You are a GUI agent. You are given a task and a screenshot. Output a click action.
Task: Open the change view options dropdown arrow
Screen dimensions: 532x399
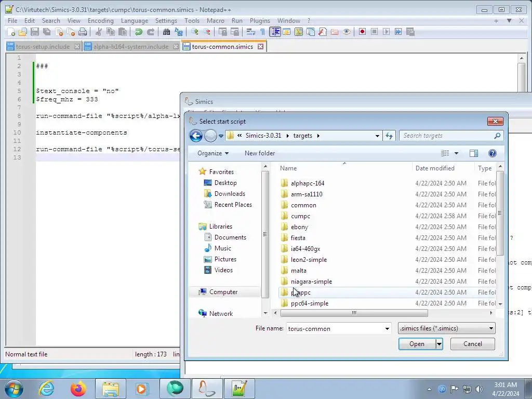(x=456, y=153)
